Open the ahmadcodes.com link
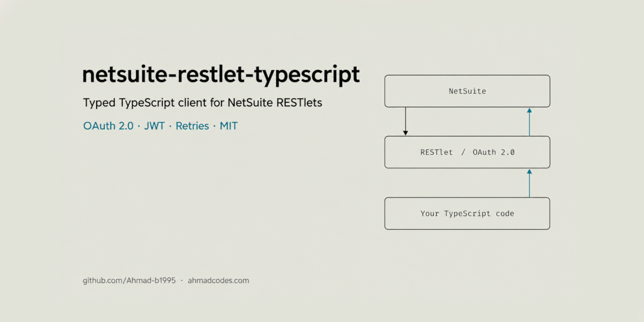Image resolution: width=644 pixels, height=322 pixels. pos(218,281)
